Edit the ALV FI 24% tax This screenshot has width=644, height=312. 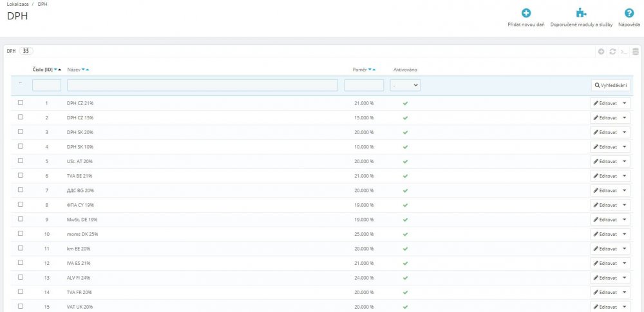pos(605,278)
